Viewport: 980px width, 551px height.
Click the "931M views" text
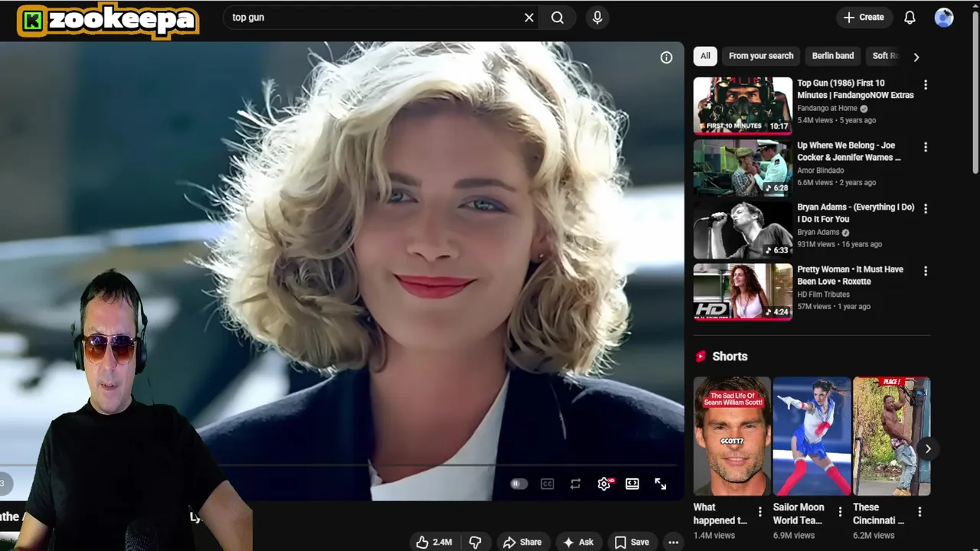[x=816, y=244]
